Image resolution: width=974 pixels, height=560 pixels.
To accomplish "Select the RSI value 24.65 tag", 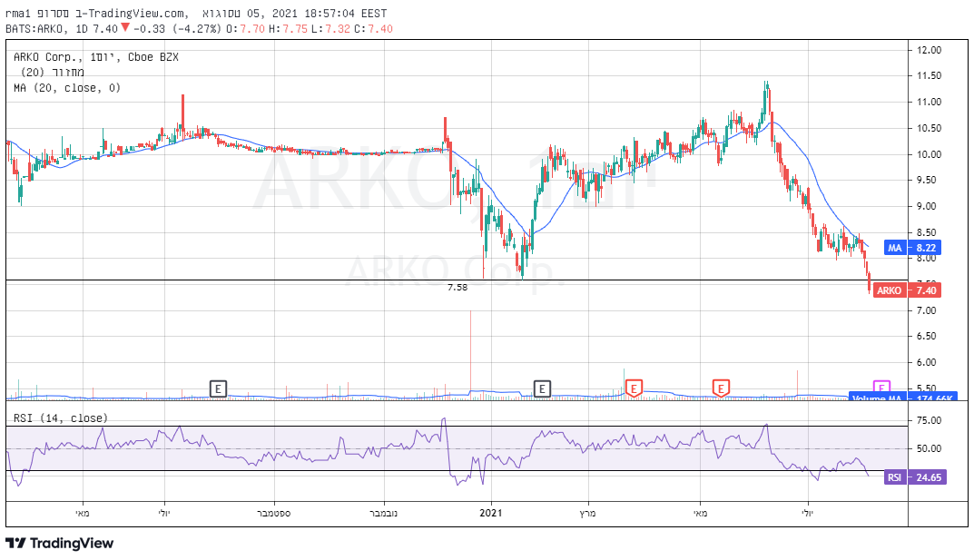I will 928,477.
